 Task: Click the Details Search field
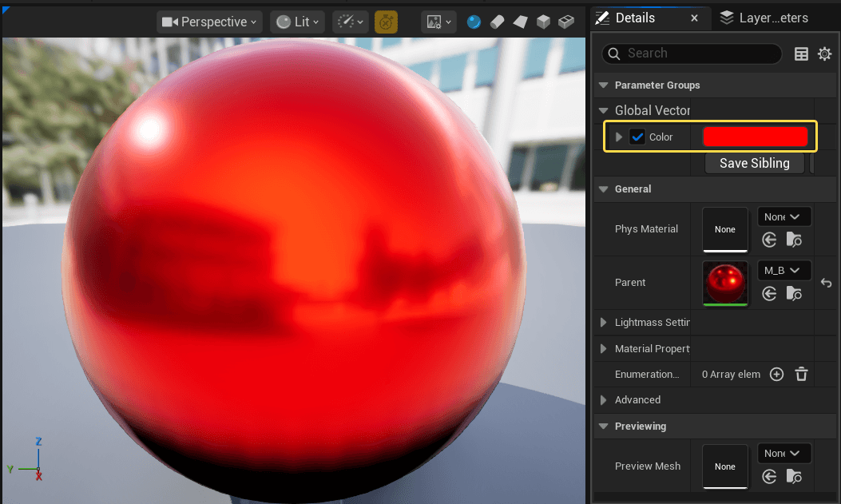(699, 54)
